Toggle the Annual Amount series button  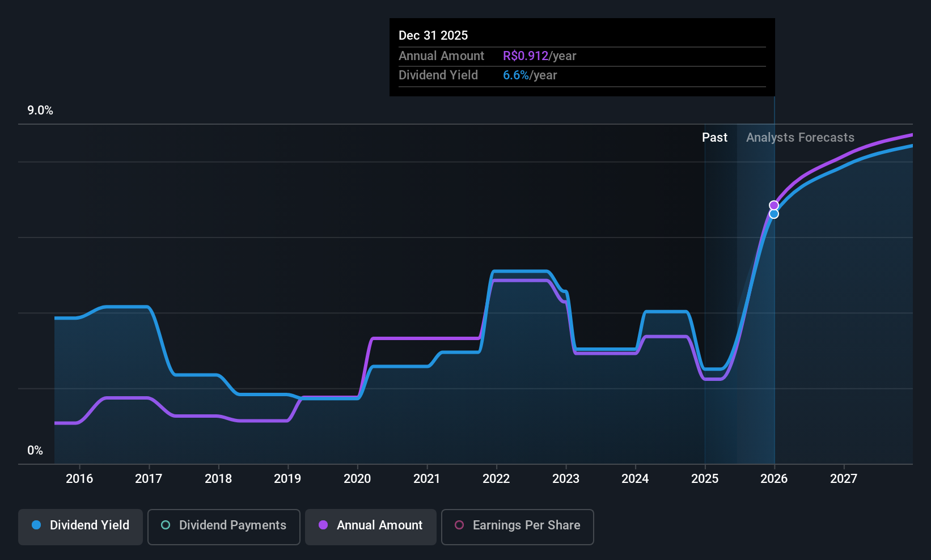point(371,527)
